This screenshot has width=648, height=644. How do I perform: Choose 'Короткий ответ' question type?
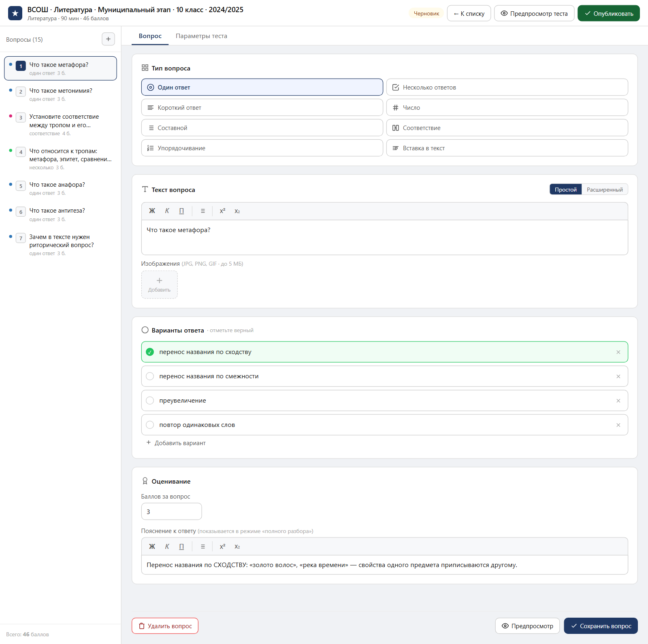(262, 107)
